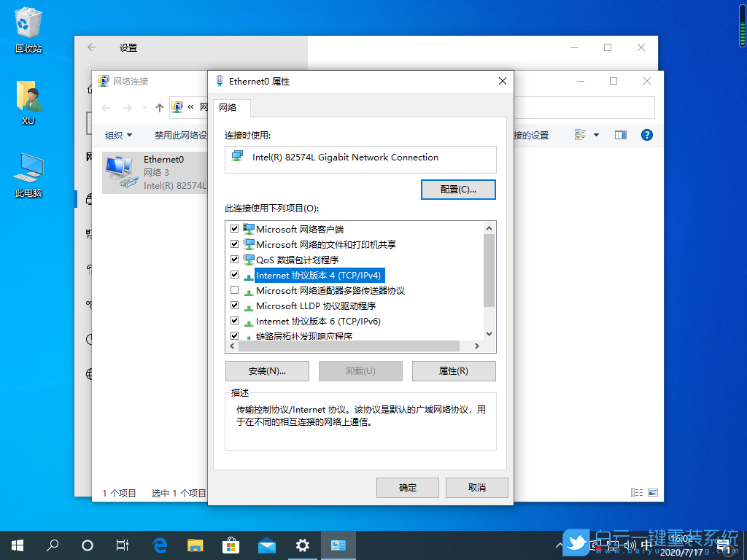This screenshot has width=747, height=560.
Task: Uncheck Internet 协议版本 4 (TCP/IPv4)
Action: pyautogui.click(x=234, y=275)
